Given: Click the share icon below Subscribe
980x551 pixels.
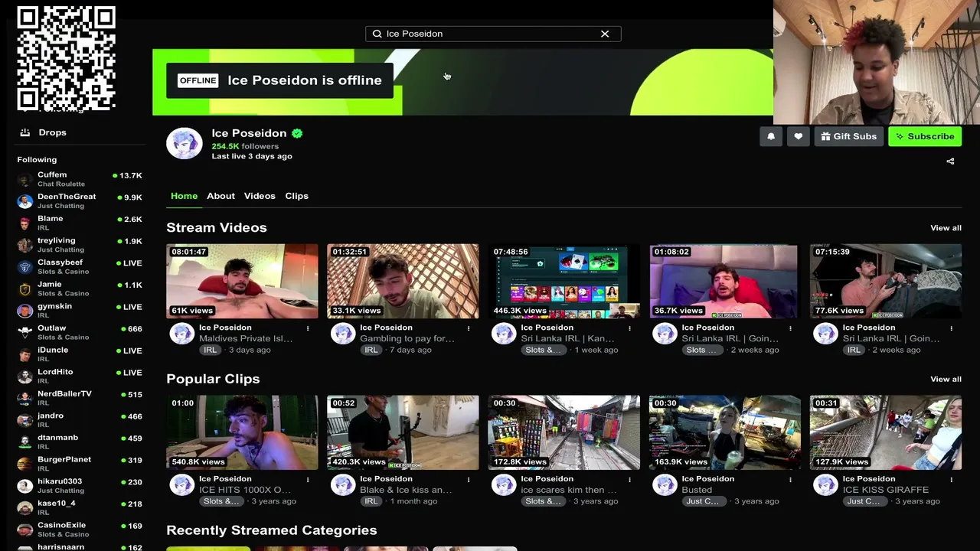Looking at the screenshot, I should (950, 161).
